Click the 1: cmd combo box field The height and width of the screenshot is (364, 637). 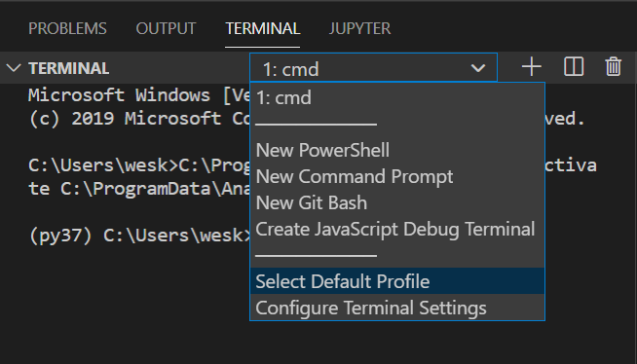point(373,68)
